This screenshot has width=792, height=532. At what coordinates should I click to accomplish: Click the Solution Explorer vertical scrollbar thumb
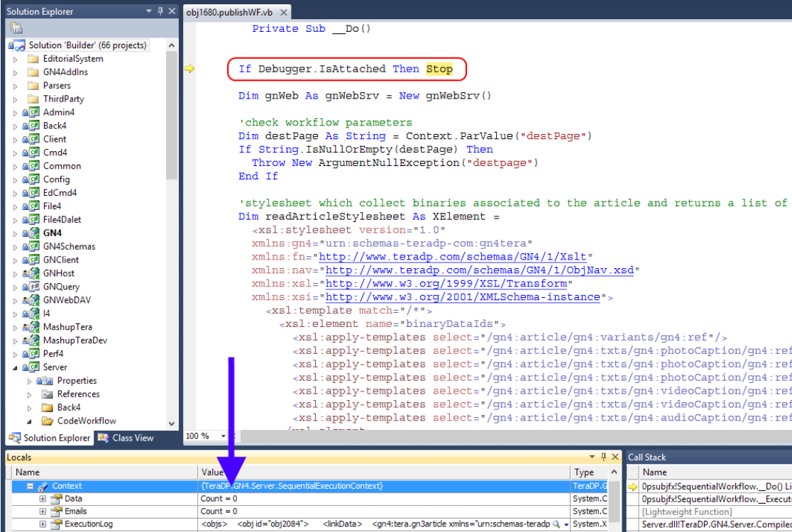(172, 115)
